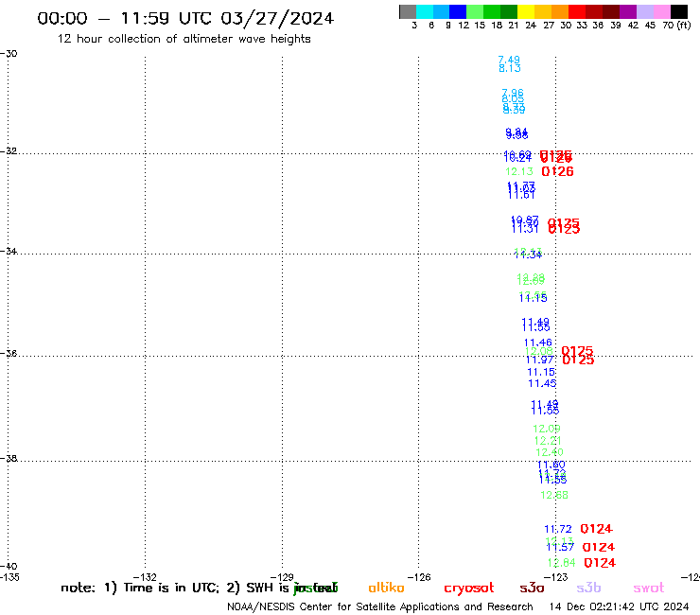
Task: Click the -129 longitude axis label
Action: (x=282, y=577)
